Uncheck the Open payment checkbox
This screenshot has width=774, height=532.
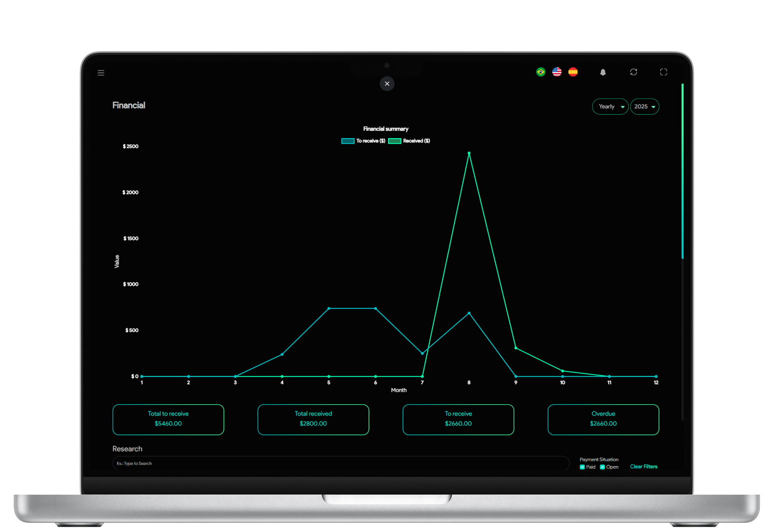coord(602,467)
